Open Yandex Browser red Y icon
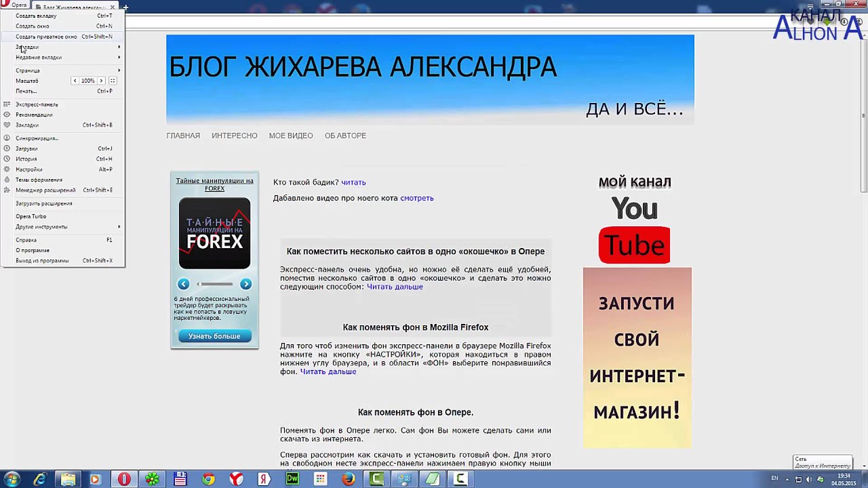This screenshot has height=488, width=868. click(236, 479)
